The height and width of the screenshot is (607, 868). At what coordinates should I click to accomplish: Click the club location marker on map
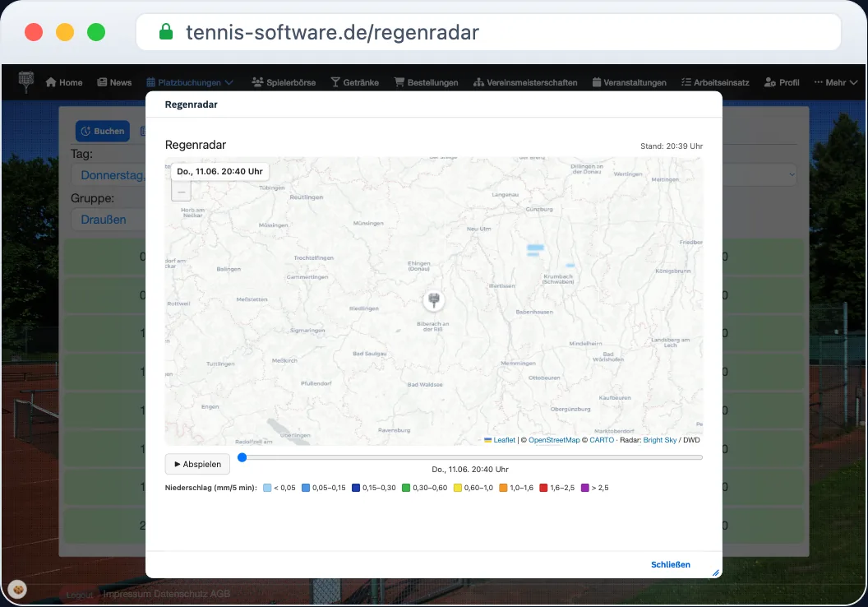[434, 299]
